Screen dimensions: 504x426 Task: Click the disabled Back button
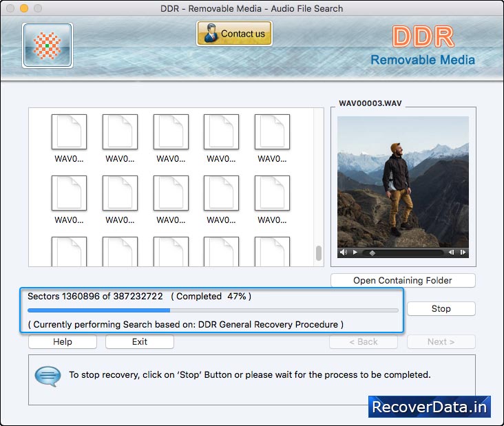pos(364,342)
